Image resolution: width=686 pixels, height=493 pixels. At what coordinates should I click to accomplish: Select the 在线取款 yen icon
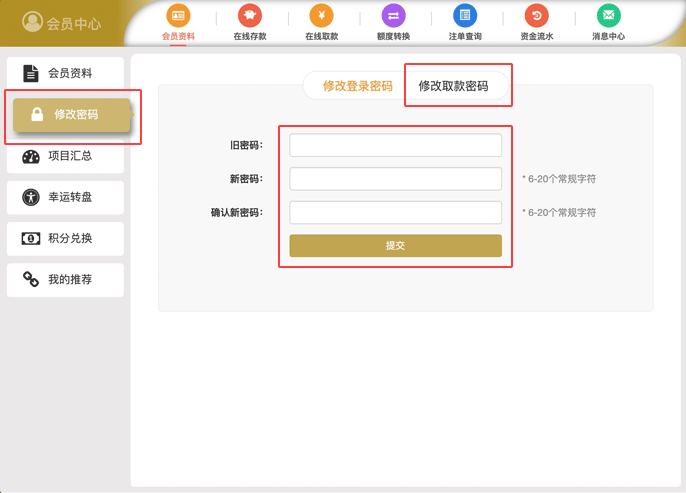click(x=322, y=16)
